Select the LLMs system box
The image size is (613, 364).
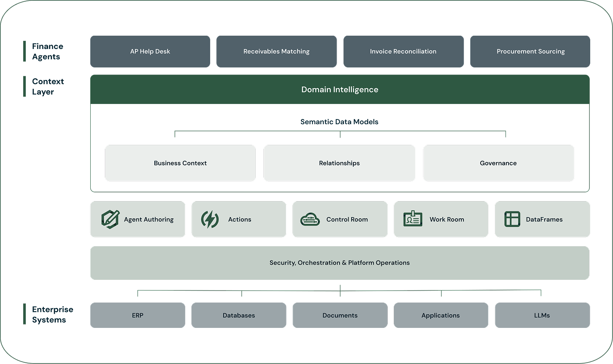tap(542, 315)
